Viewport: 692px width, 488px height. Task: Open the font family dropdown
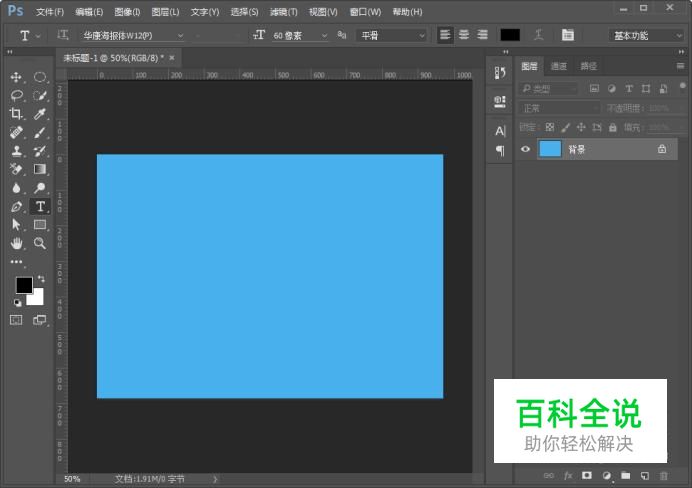180,35
